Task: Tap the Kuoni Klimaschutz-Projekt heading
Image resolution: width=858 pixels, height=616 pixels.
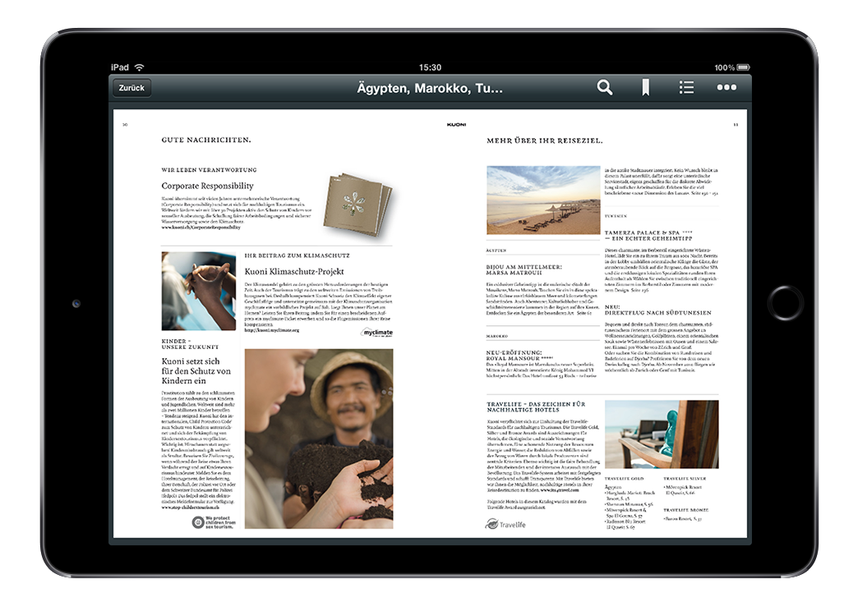Action: (x=293, y=271)
